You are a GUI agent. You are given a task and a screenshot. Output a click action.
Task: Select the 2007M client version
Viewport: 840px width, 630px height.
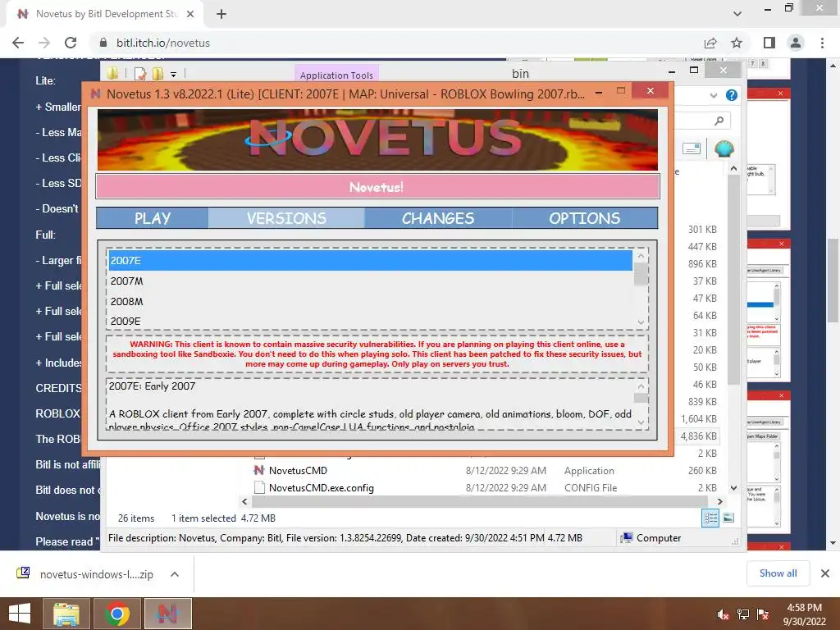370,281
